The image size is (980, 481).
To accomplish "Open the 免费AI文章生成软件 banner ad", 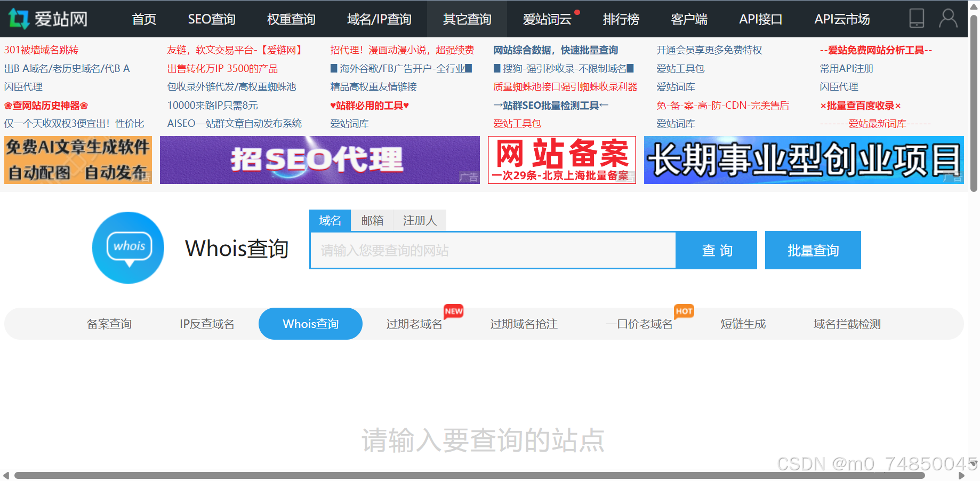I will [x=78, y=160].
